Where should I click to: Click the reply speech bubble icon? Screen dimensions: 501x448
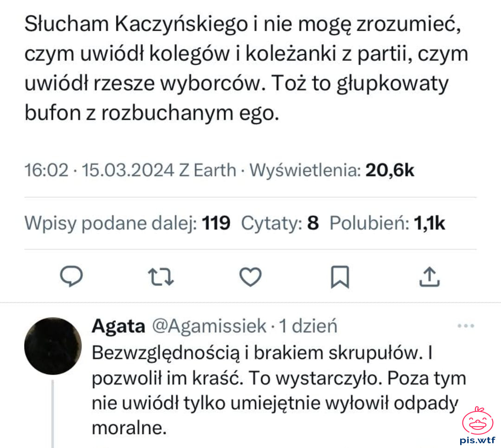72,277
